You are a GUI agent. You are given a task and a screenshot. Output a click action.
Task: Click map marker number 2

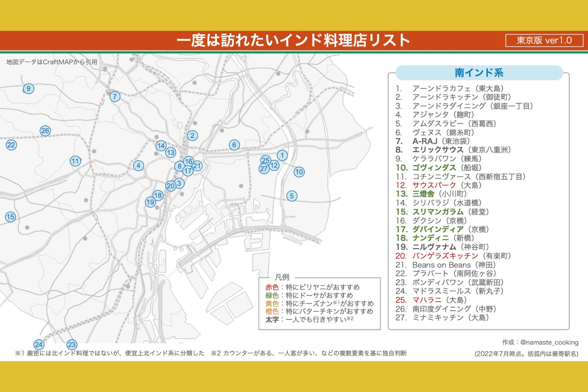pos(192,136)
